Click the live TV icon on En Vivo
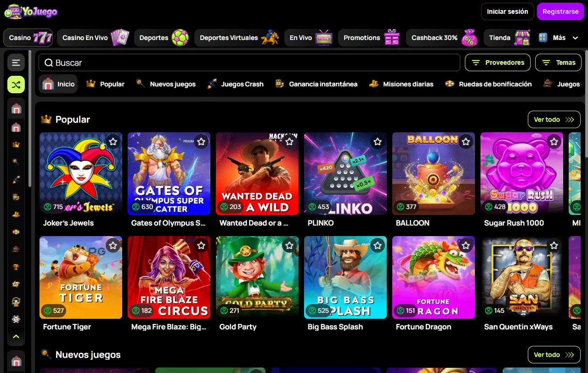Image resolution: width=588 pixels, height=373 pixels. pos(324,38)
